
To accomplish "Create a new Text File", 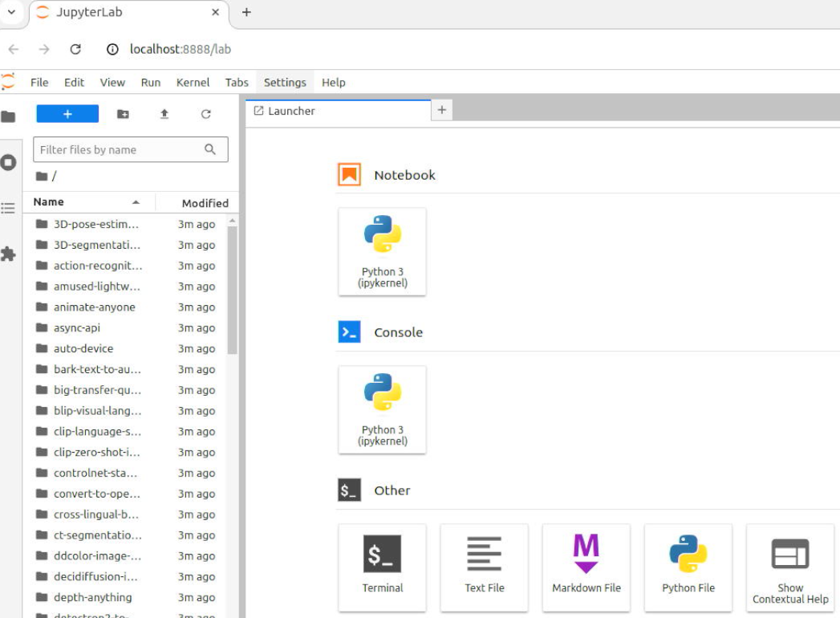I will [x=485, y=567].
